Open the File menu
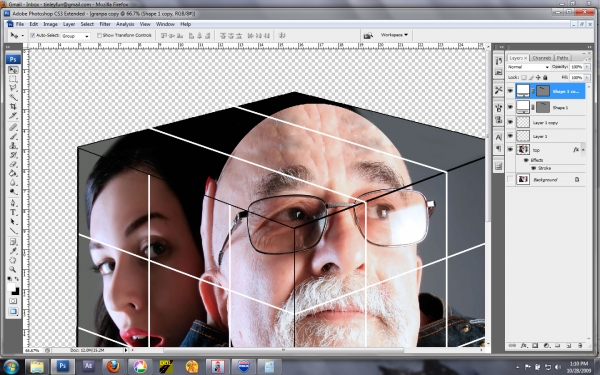This screenshot has width=600, height=375. (x=20, y=24)
